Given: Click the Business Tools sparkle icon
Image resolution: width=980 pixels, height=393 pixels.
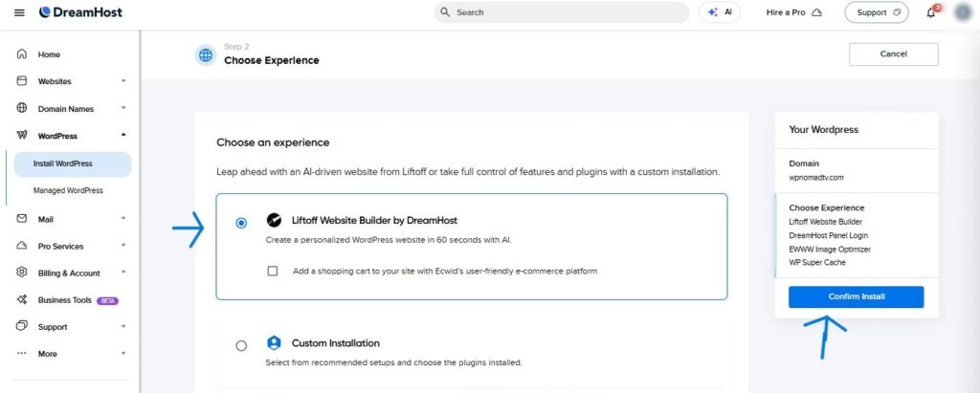Looking at the screenshot, I should pos(22,300).
